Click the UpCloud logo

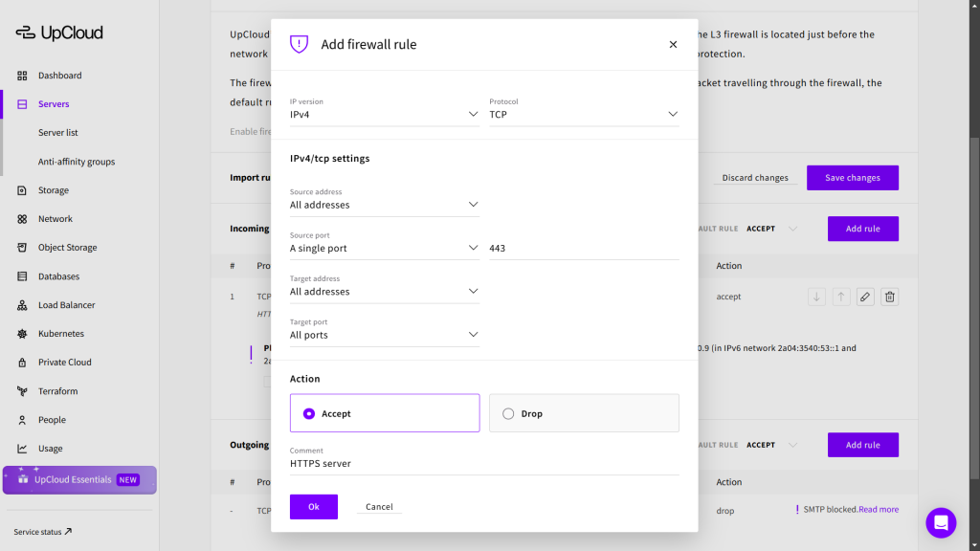59,33
